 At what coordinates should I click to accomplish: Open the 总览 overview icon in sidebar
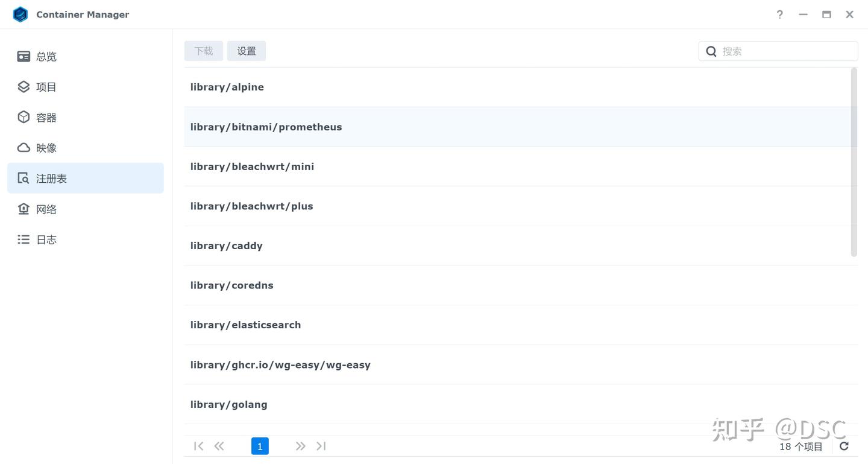[24, 56]
